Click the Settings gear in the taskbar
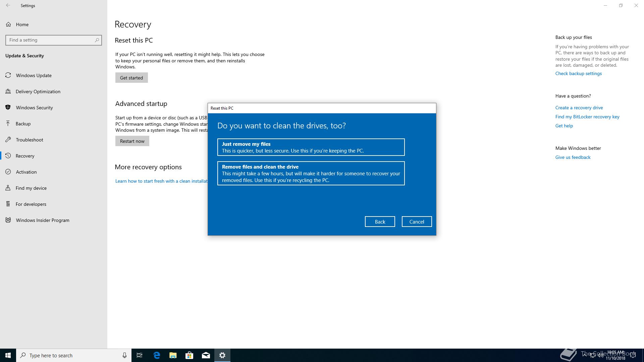The width and height of the screenshot is (644, 362). pyautogui.click(x=222, y=355)
